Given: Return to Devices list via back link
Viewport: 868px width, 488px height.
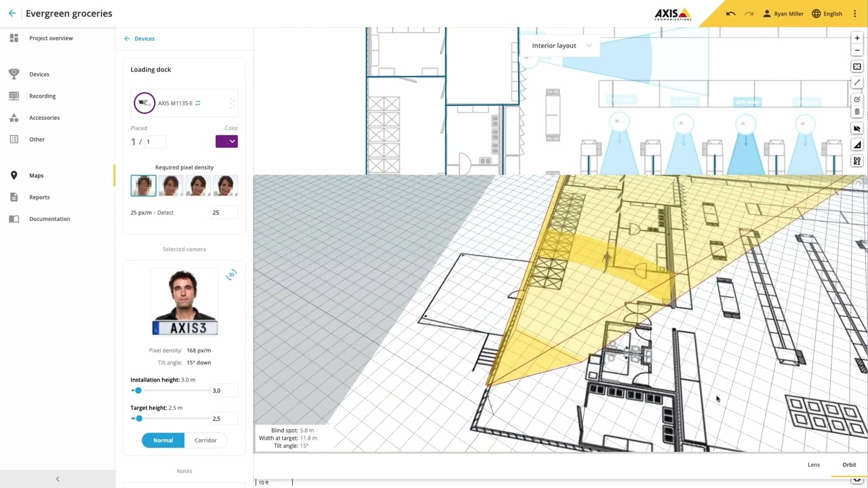Looking at the screenshot, I should coord(140,39).
